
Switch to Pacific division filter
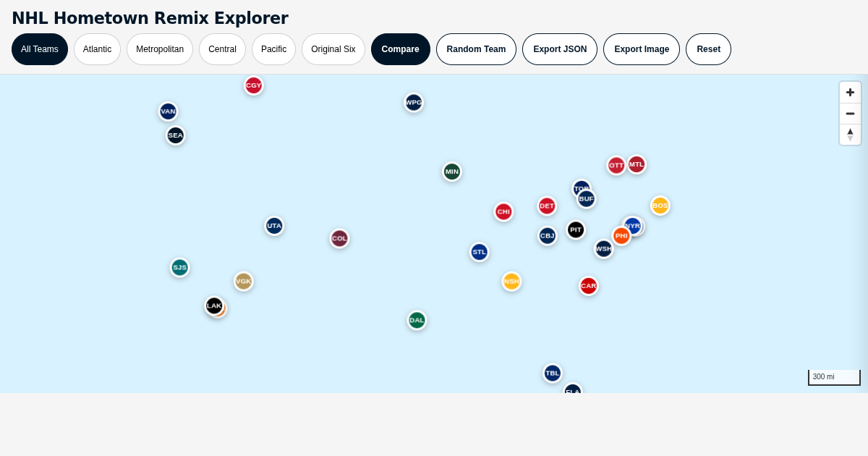(x=273, y=49)
